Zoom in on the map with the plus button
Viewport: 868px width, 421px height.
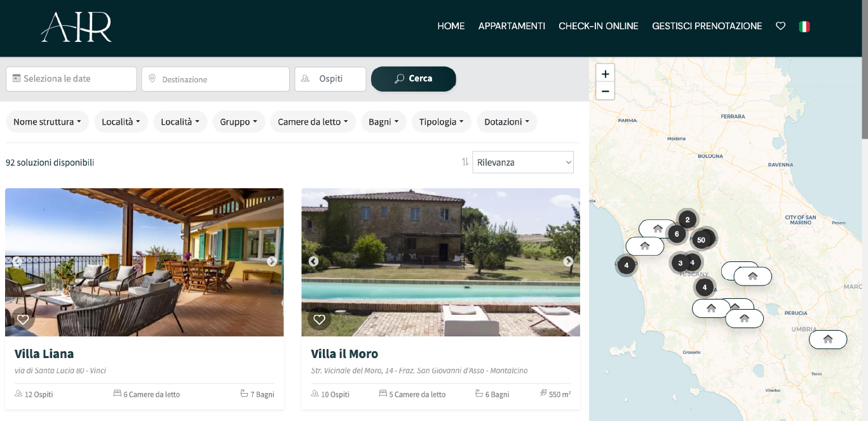pyautogui.click(x=605, y=73)
